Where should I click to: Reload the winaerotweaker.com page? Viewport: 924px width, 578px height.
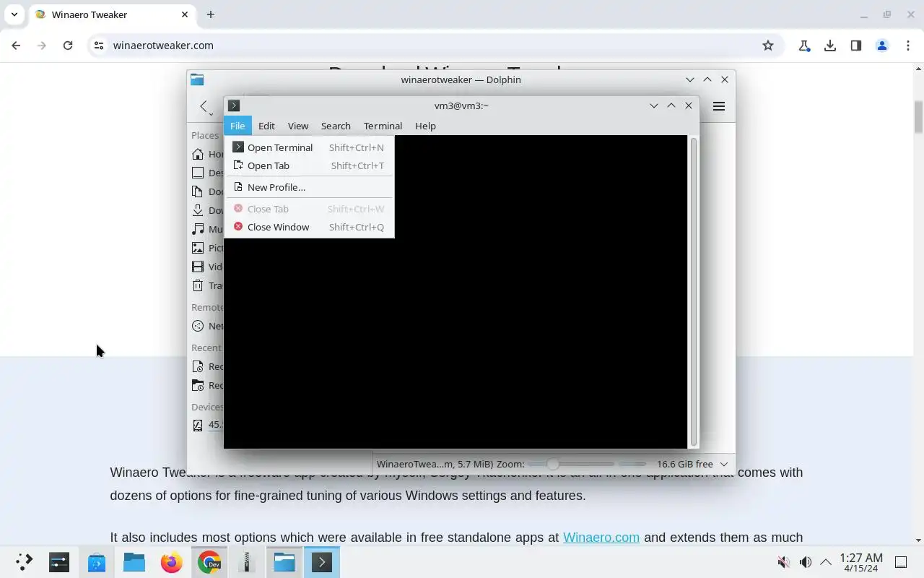click(68, 46)
